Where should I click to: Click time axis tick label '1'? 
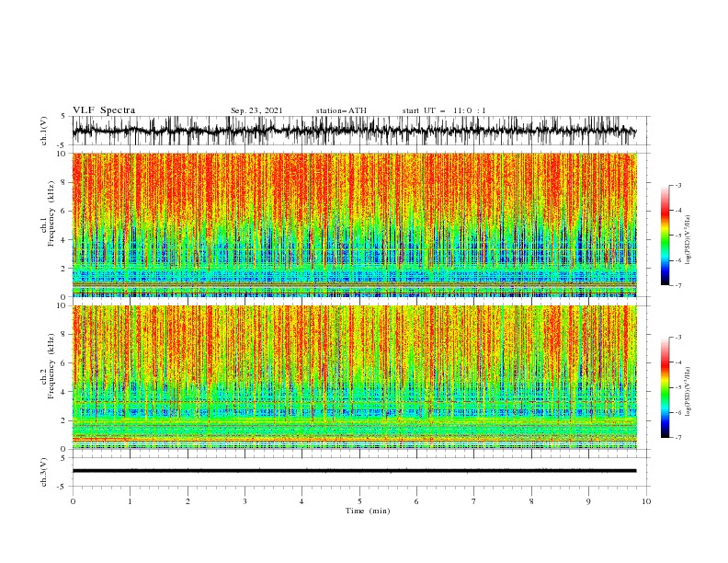click(130, 501)
